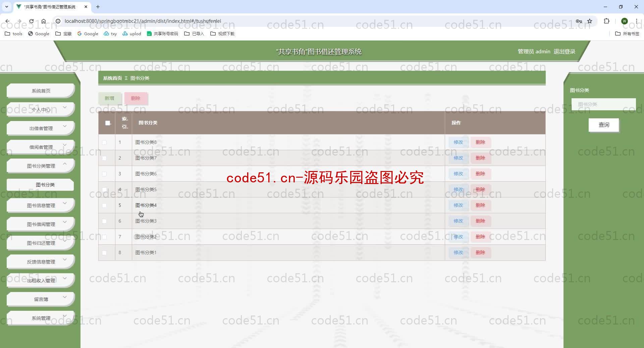
Task: Open the Google bookmark with G logo
Action: point(88,34)
